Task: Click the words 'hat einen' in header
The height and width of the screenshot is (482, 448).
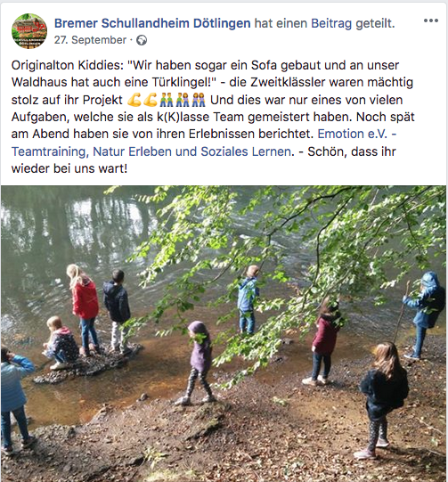Action: pos(281,23)
